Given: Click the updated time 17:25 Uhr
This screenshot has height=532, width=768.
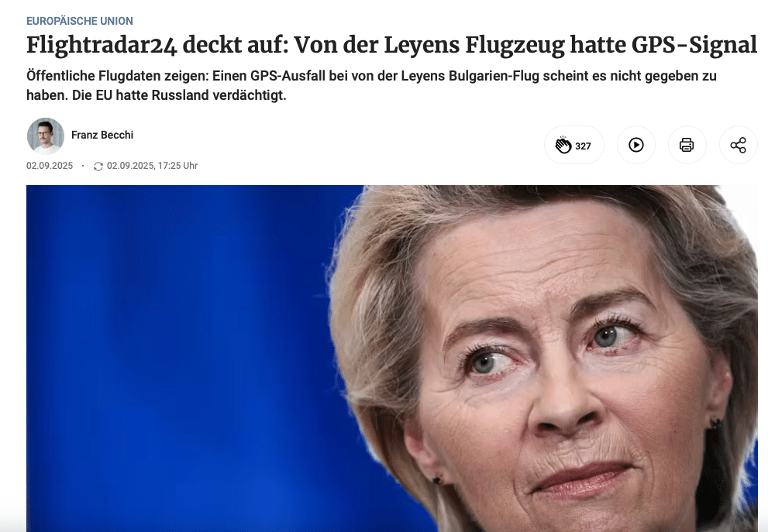Looking at the screenshot, I should tap(177, 166).
